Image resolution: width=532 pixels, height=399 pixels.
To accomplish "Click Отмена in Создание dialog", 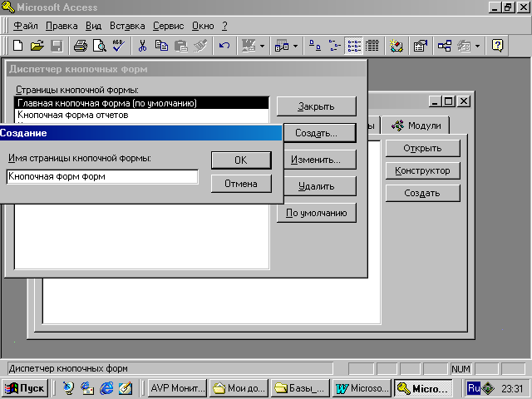I will pyautogui.click(x=241, y=184).
